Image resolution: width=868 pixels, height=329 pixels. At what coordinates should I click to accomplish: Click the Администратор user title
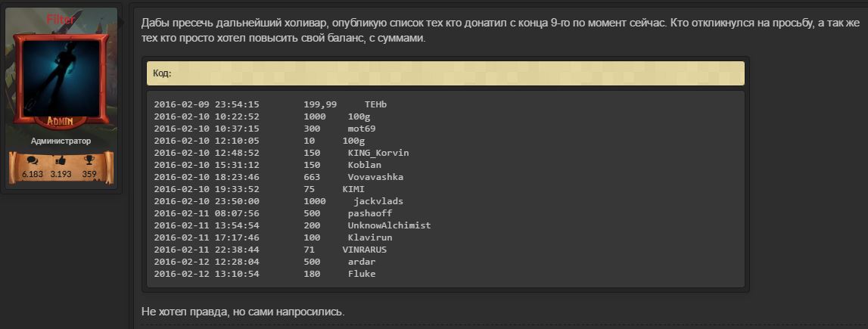point(61,141)
